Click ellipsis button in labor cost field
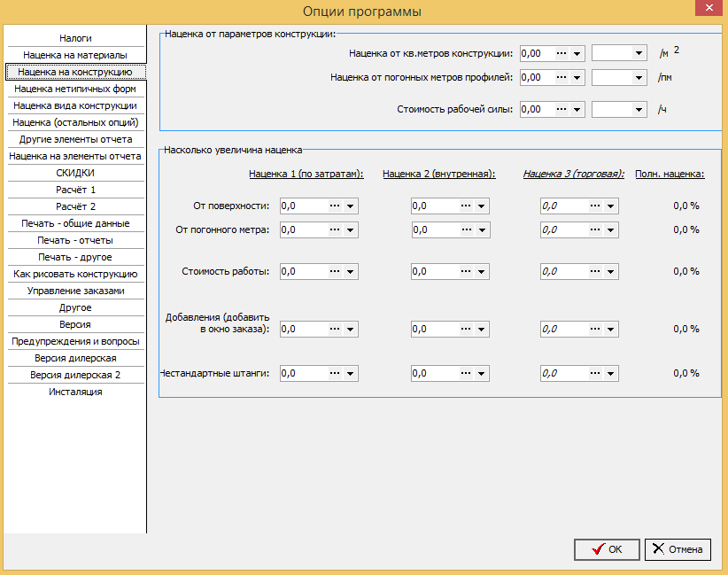 click(x=561, y=110)
